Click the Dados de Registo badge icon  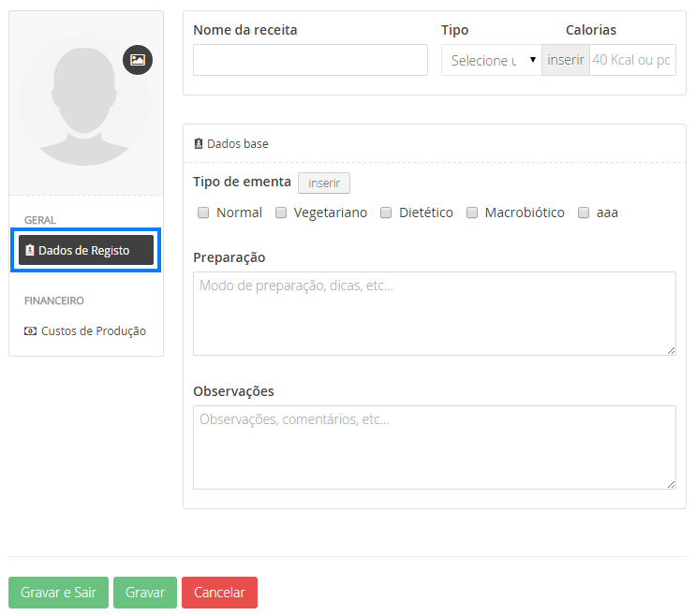click(30, 251)
